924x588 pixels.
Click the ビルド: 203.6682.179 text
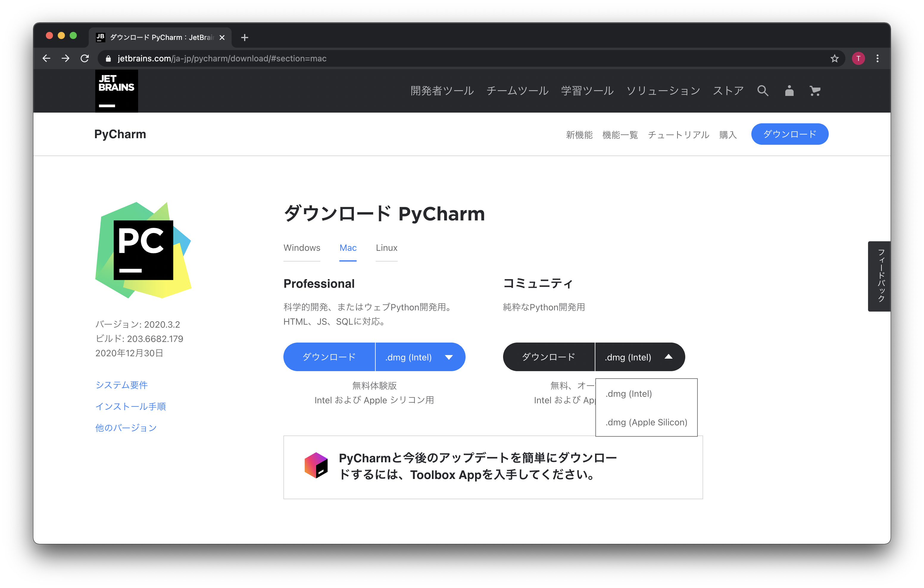pyautogui.click(x=139, y=339)
